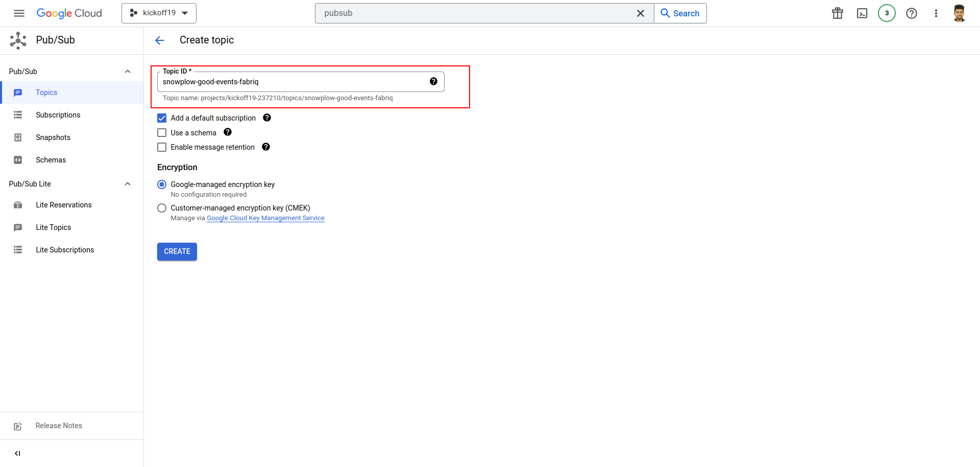Click the Pub/Sub product title

click(56, 40)
